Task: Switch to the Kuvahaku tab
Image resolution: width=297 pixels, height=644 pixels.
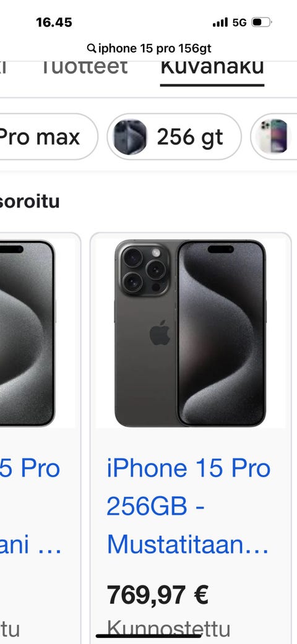Action: [212, 68]
